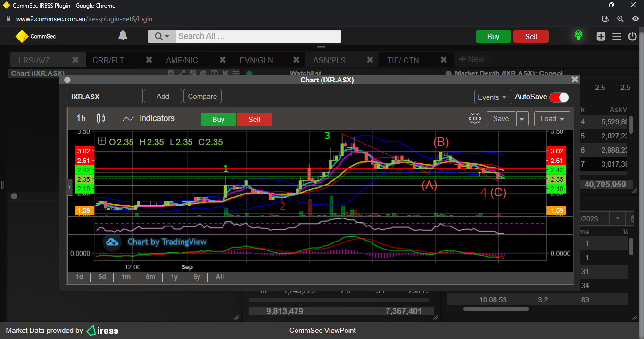Open the search filter dropdown
The width and height of the screenshot is (644, 339).
[162, 36]
